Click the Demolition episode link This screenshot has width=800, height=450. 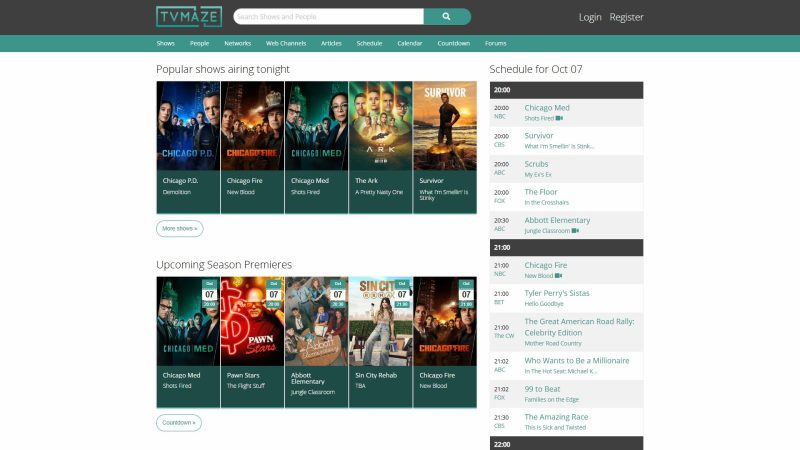point(177,192)
